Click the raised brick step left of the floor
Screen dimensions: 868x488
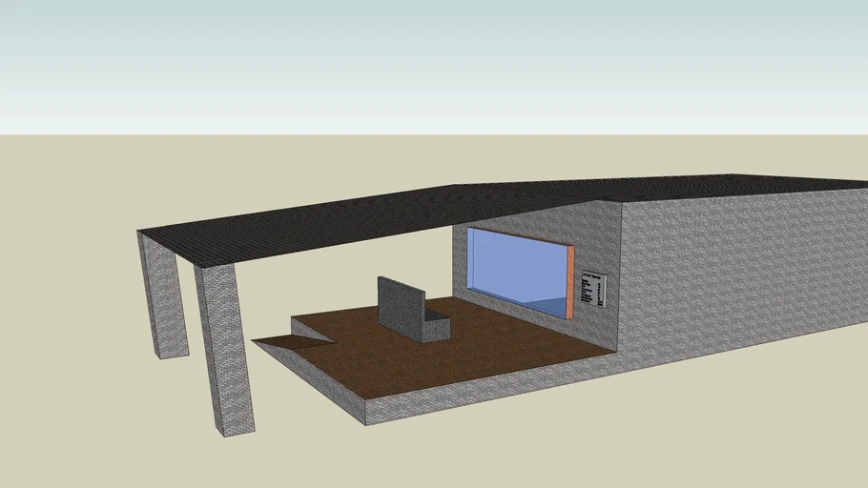310,329
